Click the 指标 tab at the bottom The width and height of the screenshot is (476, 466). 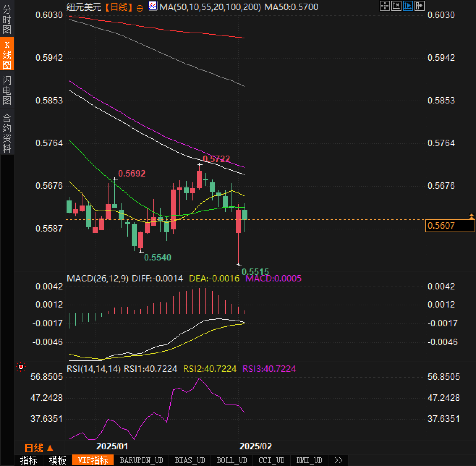pyautogui.click(x=29, y=460)
